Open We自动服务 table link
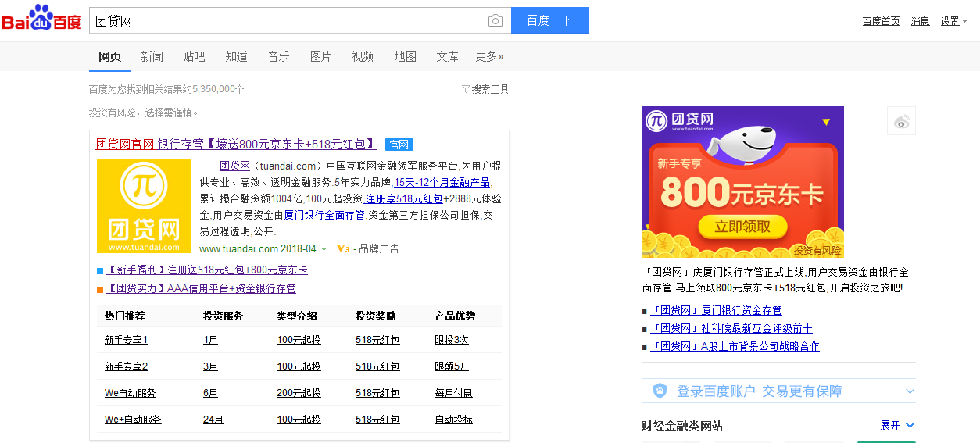The height and width of the screenshot is (443, 980). pyautogui.click(x=131, y=393)
